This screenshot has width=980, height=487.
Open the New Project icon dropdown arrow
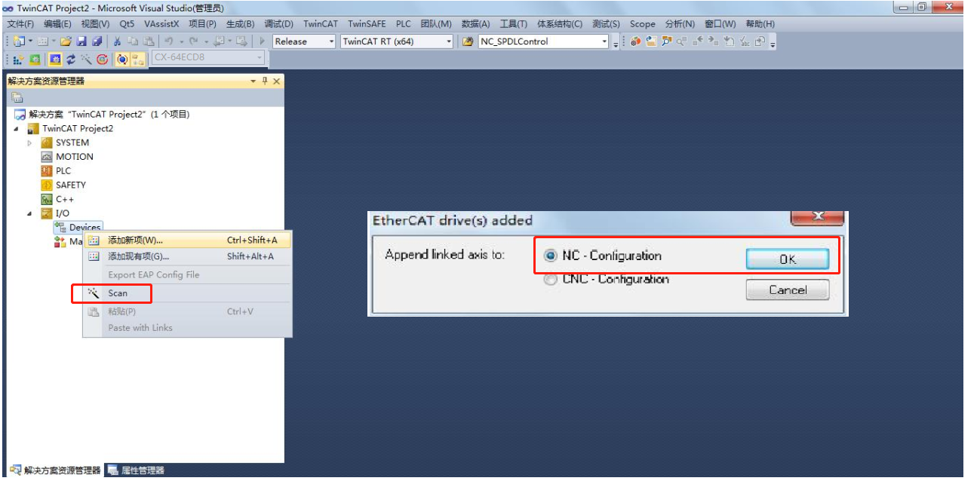(31, 41)
